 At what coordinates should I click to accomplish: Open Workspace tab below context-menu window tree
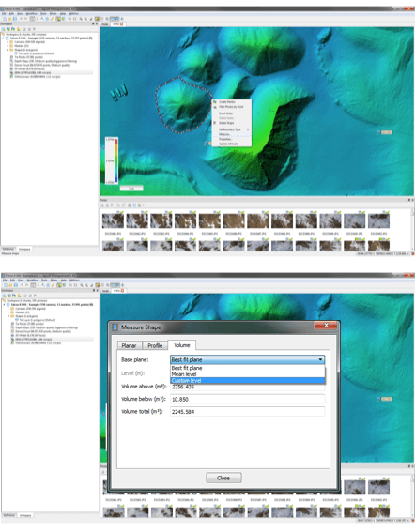pyautogui.click(x=24, y=249)
